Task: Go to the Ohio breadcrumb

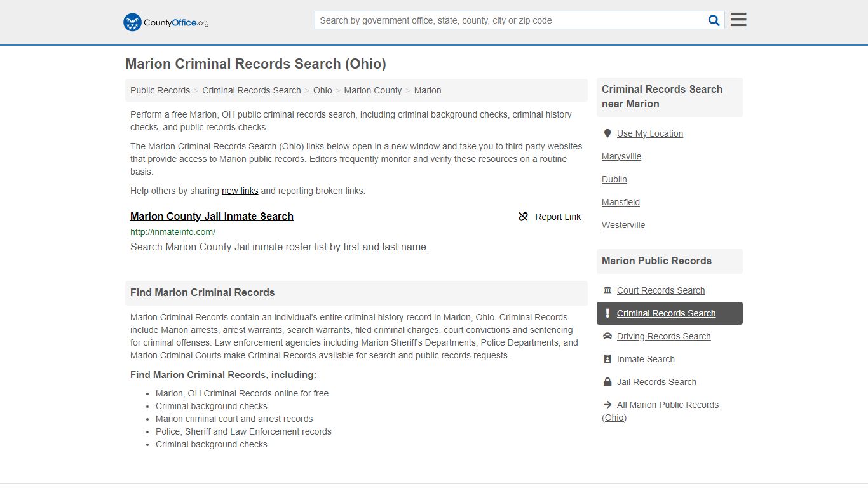Action: [323, 90]
